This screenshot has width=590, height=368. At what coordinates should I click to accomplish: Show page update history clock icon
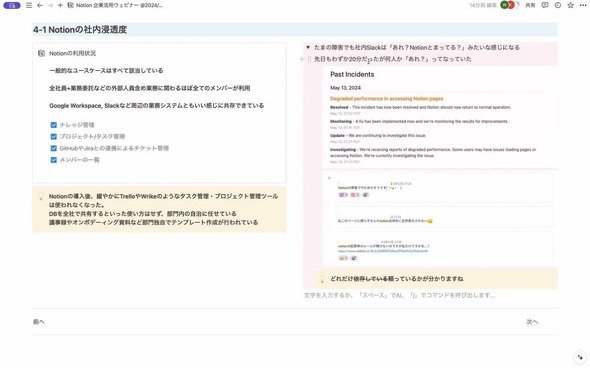[558, 5]
